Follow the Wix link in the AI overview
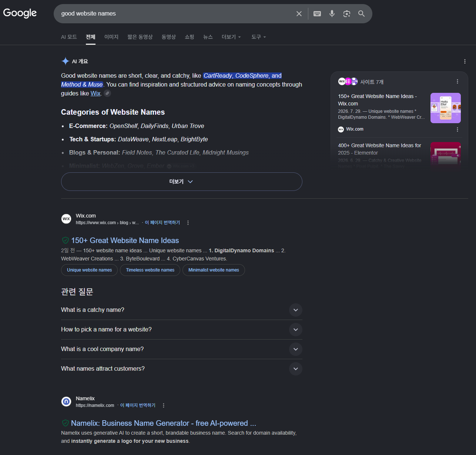Image resolution: width=476 pixels, height=455 pixels. (x=95, y=93)
